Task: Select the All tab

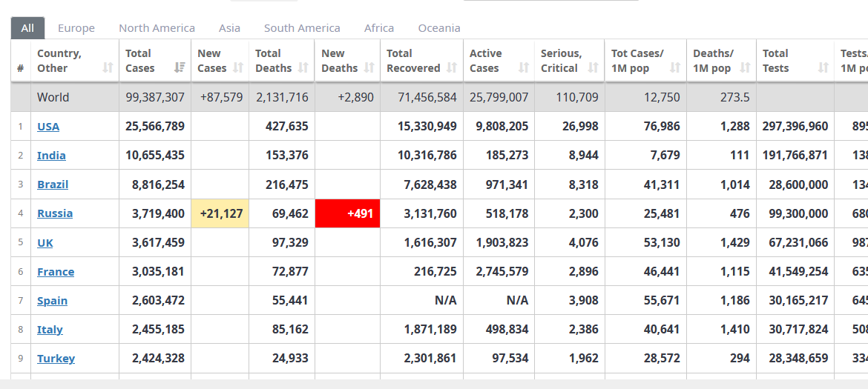Action: pyautogui.click(x=27, y=28)
